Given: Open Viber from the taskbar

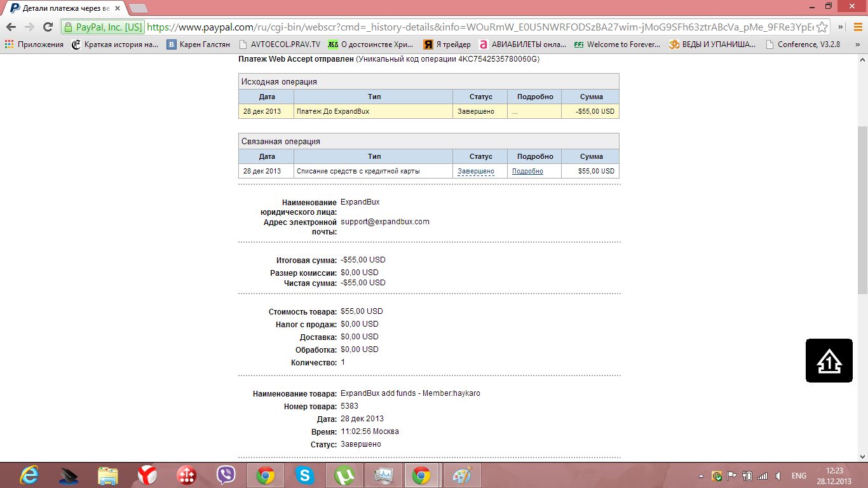Looking at the screenshot, I should tap(226, 475).
